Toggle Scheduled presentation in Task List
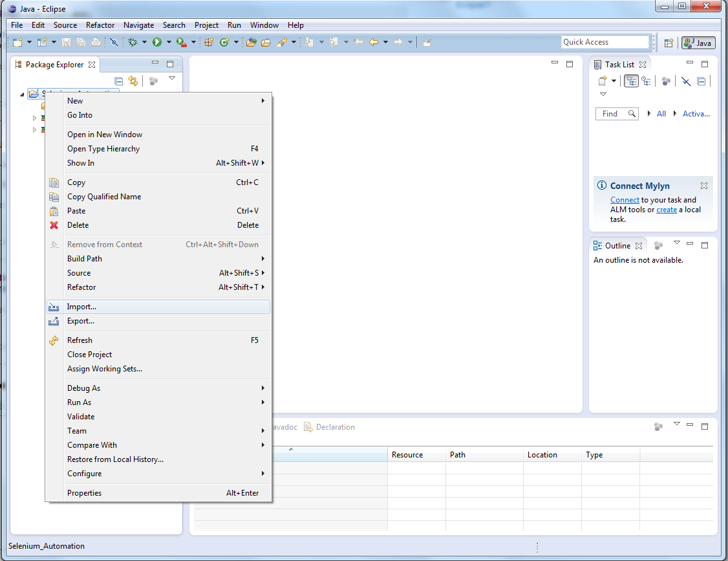This screenshot has height=561, width=728. tap(646, 81)
